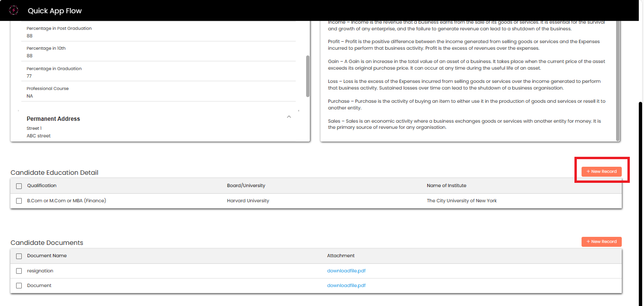644x306 pixels.
Task: Tick the checkbox for the Document row
Action: coord(19,286)
